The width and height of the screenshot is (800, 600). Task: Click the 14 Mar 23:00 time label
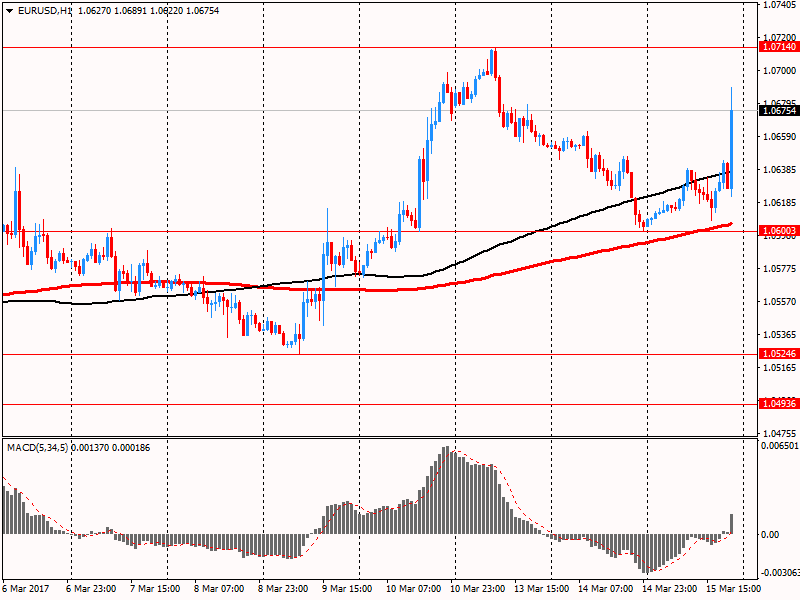(x=670, y=589)
